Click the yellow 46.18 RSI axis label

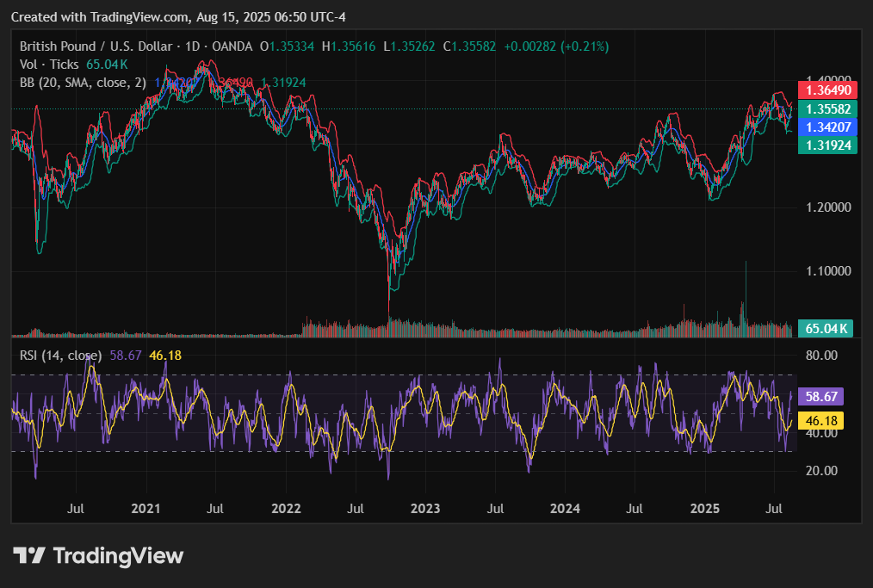coord(821,420)
